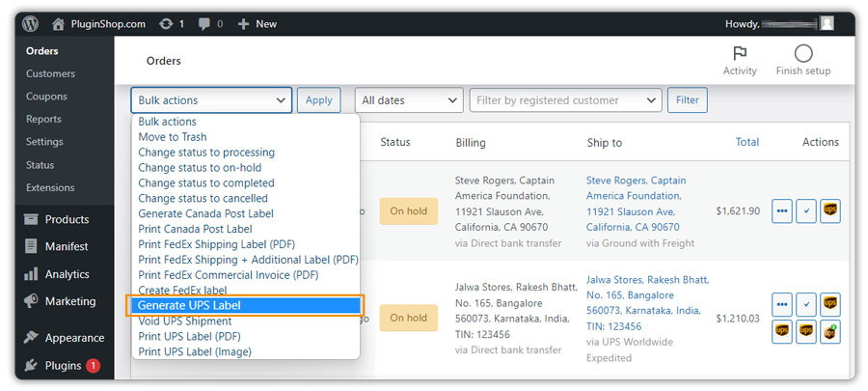Open the Appearance paintbrush icon
This screenshot has height=391, width=868.
[x=31, y=337]
